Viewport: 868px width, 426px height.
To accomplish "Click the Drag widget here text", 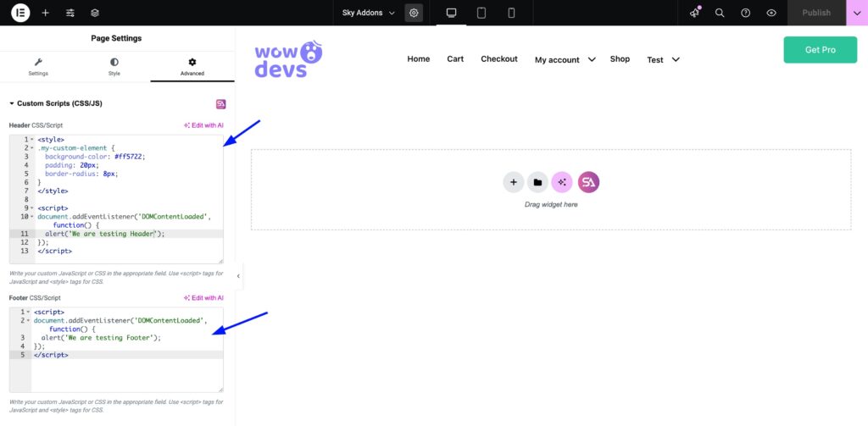I will [551, 205].
